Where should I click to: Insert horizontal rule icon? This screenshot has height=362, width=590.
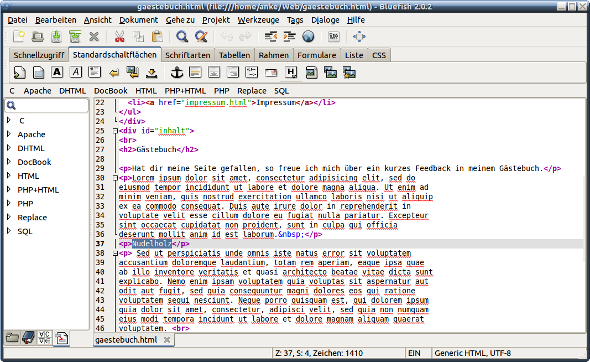tap(195, 72)
